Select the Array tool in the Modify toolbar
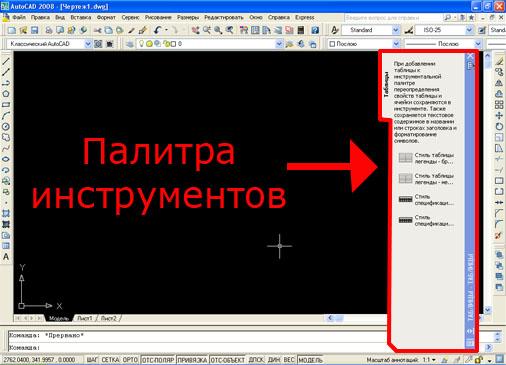Viewport: 506px width, 365px height. click(x=499, y=105)
